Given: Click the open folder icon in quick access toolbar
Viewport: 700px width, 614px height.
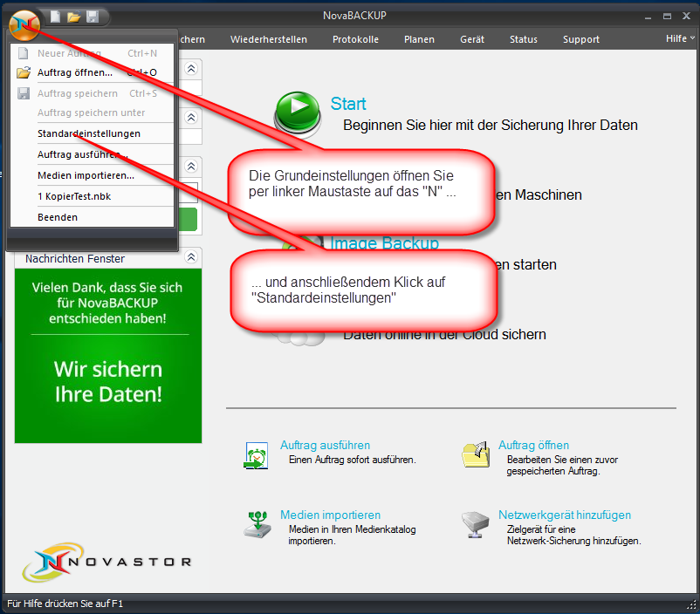Looking at the screenshot, I should click(x=73, y=17).
